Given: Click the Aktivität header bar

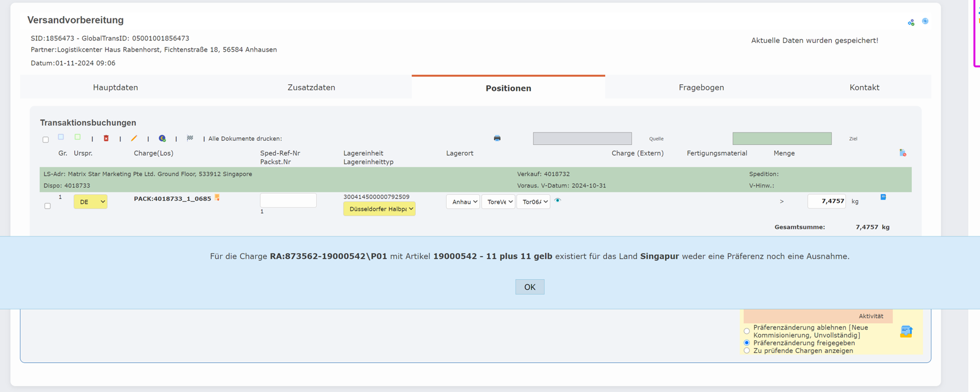Looking at the screenshot, I should point(818,316).
